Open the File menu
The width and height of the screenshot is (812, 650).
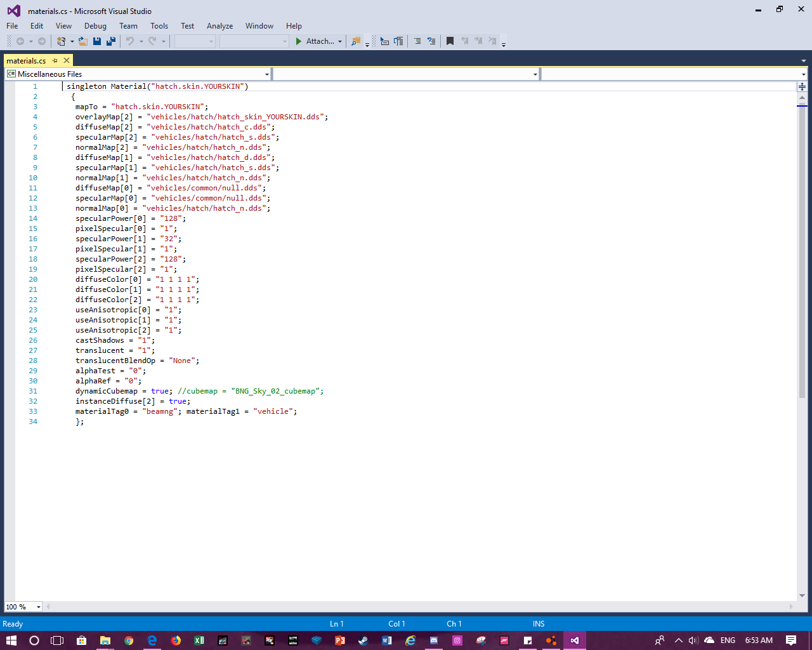click(12, 26)
